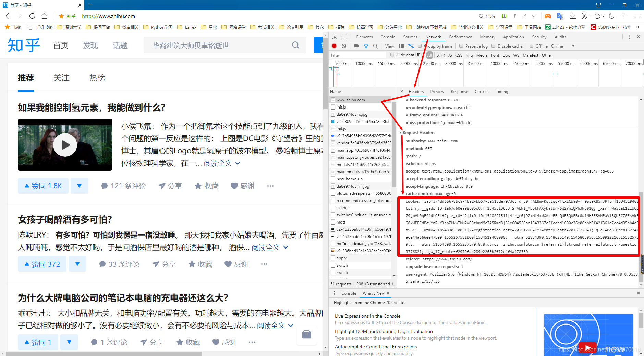644x356 pixels.
Task: Open question 女孩子喝醉酒有多可怕？
Action: tap(65, 219)
